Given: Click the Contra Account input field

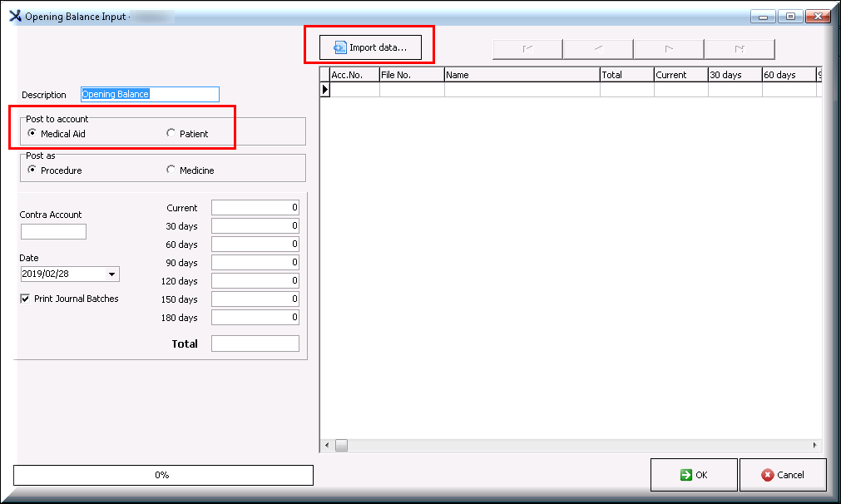Looking at the screenshot, I should point(53,232).
